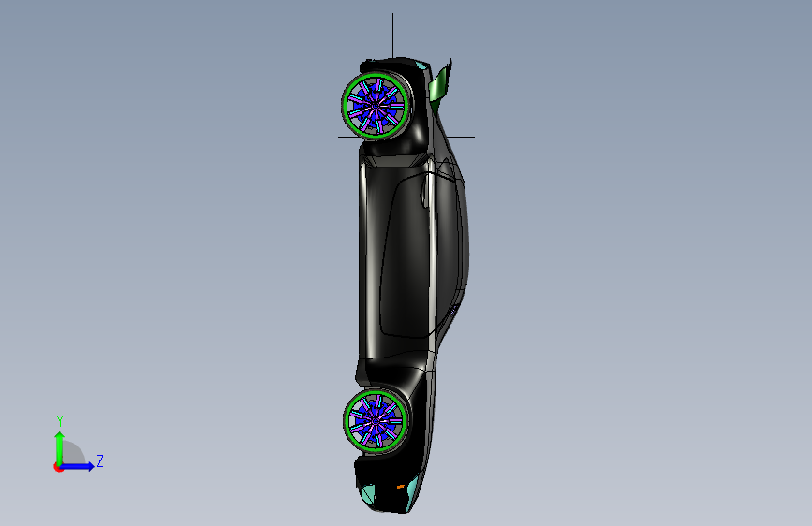Select the small orange marker near the car's bottom end
Screen dimensions: 812x526
tap(400, 487)
